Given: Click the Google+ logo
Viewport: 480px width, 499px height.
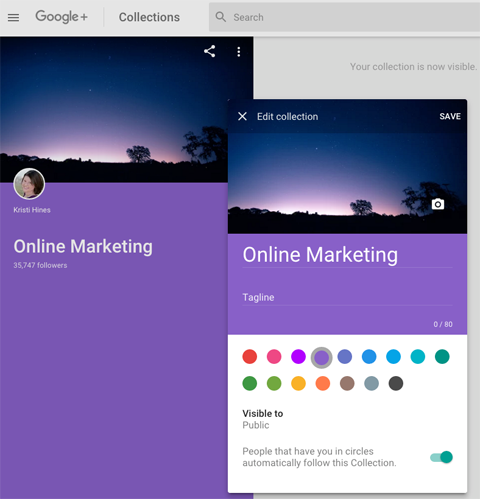Looking at the screenshot, I should tap(62, 17).
